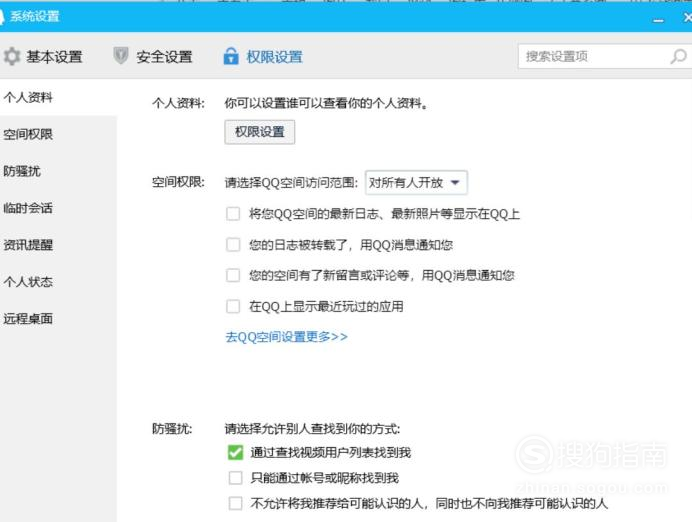Click the 请选择QQ空间访问范围 label
This screenshot has width=692, height=522.
point(291,183)
